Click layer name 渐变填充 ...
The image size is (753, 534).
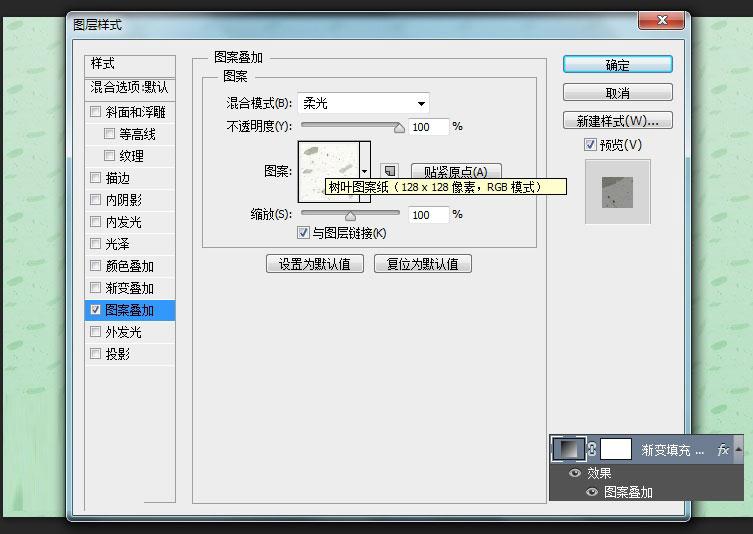point(672,450)
